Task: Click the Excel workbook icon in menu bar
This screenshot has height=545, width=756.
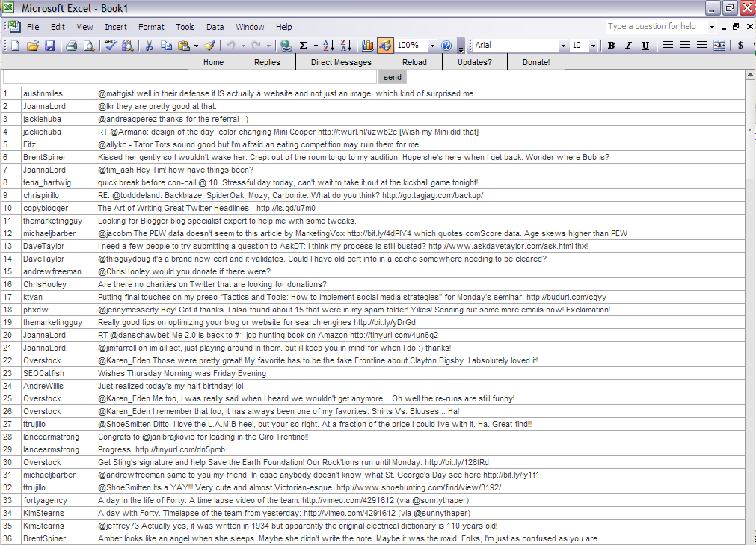Action: coord(14,26)
